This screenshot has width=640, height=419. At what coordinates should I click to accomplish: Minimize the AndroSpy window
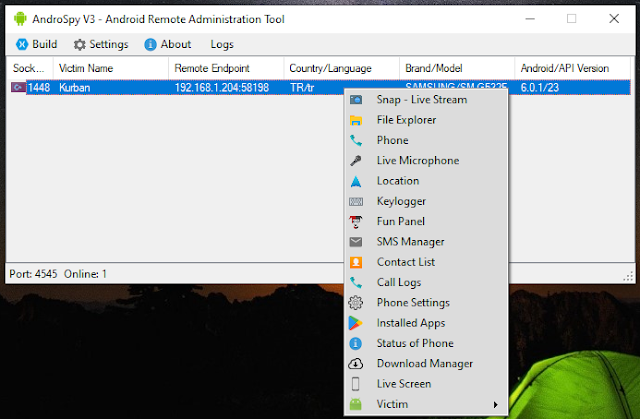pyautogui.click(x=530, y=19)
